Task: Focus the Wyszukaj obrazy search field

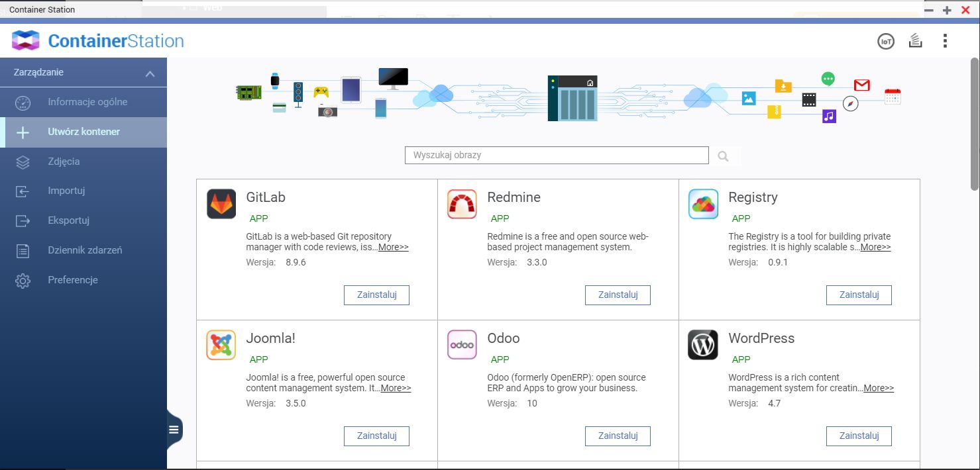Action: [x=557, y=155]
